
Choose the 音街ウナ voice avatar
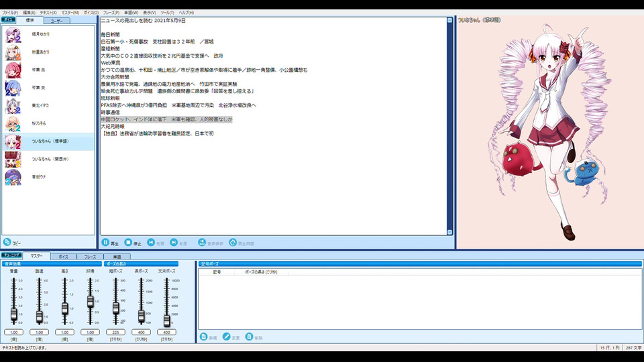(x=13, y=177)
